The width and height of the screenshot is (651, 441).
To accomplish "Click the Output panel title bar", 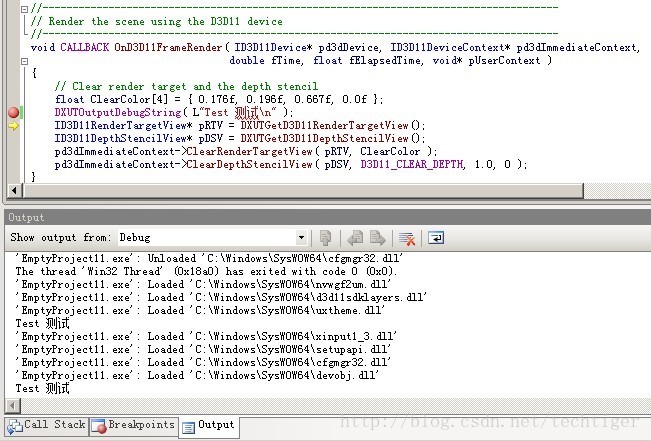I will tap(328, 217).
